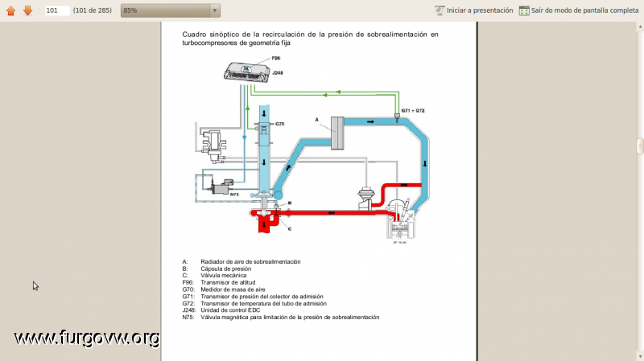Screen dimensions: 644x361
Task: Click legend line 'Válvula mecánica'
Action: (x=224, y=276)
